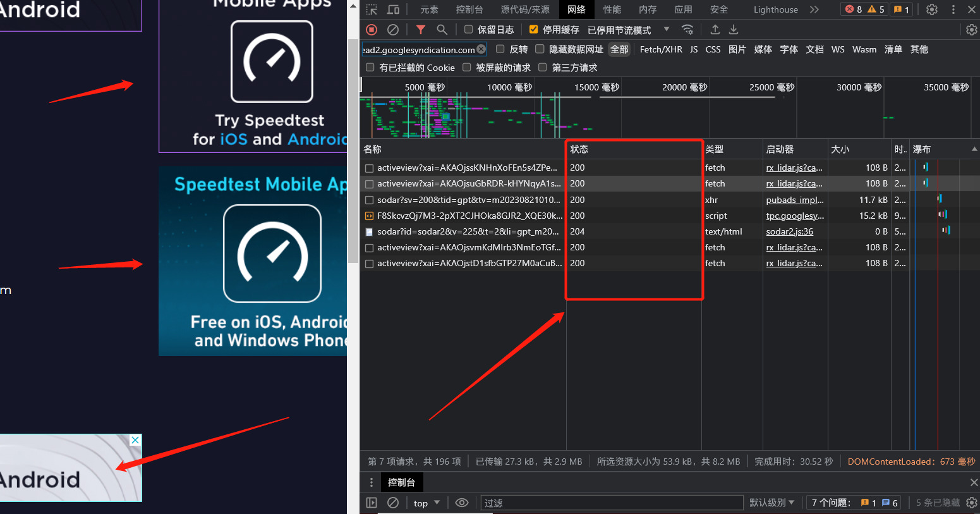
Task: Click the console 过滤 input field
Action: (x=611, y=503)
